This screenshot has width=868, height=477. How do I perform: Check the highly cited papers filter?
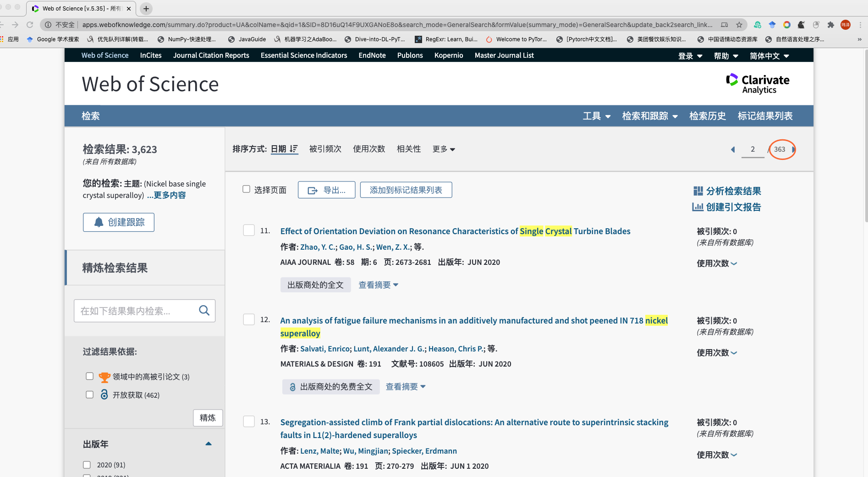pyautogui.click(x=90, y=376)
